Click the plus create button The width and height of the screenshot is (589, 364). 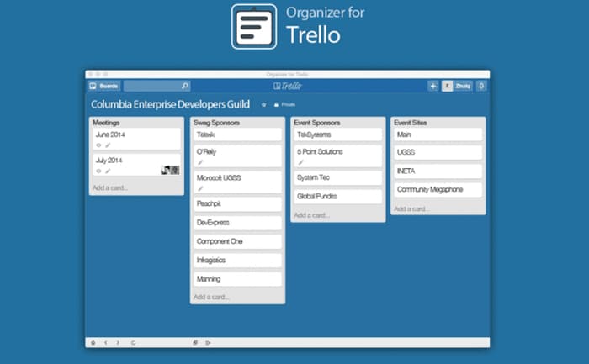pyautogui.click(x=432, y=86)
